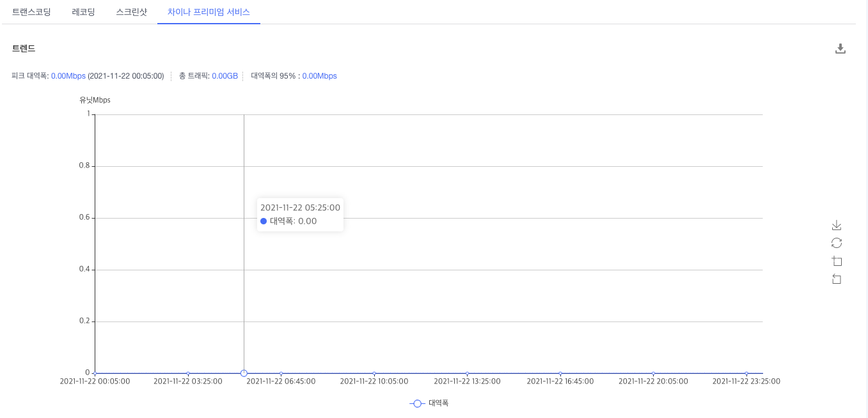Open the 레코딩 tab

pyautogui.click(x=83, y=12)
